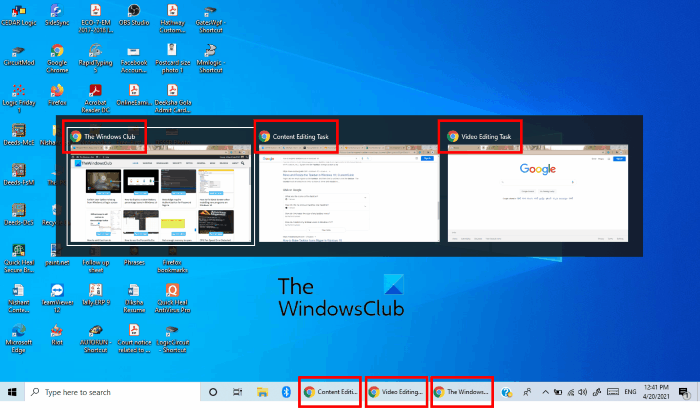Select the Postcard size photo 1 file
700x410 pixels.
[172, 59]
